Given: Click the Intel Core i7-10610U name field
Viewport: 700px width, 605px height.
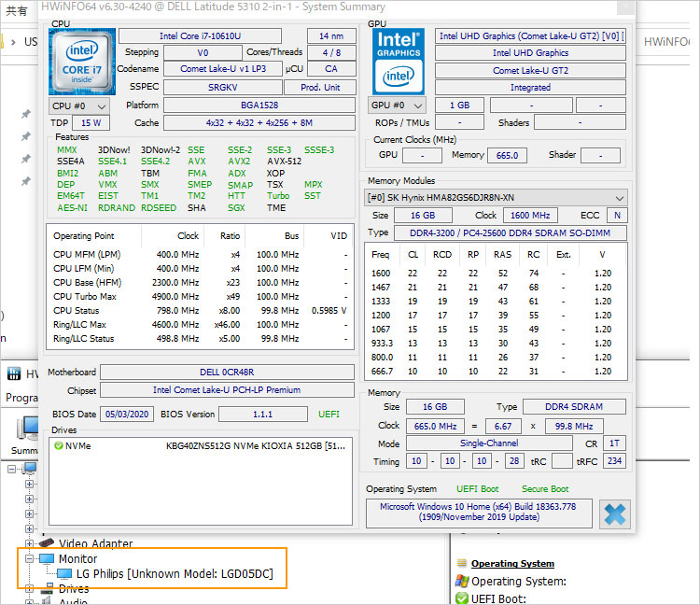Looking at the screenshot, I should (x=200, y=36).
